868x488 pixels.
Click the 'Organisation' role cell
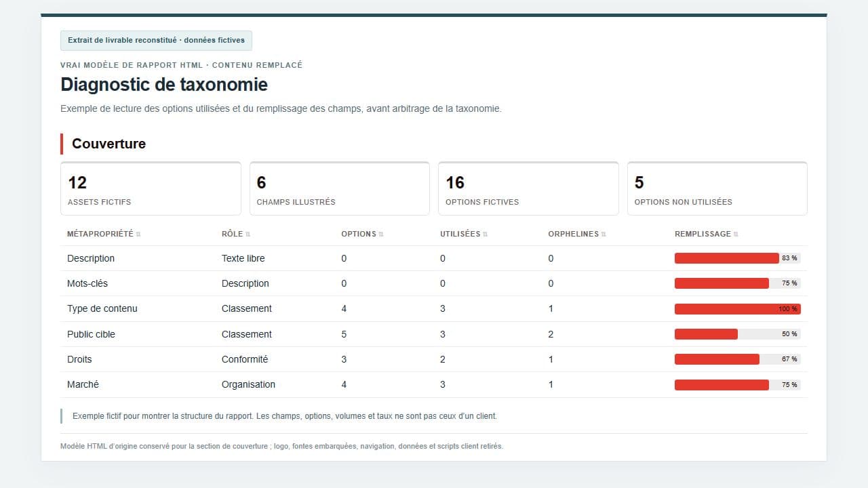click(248, 384)
